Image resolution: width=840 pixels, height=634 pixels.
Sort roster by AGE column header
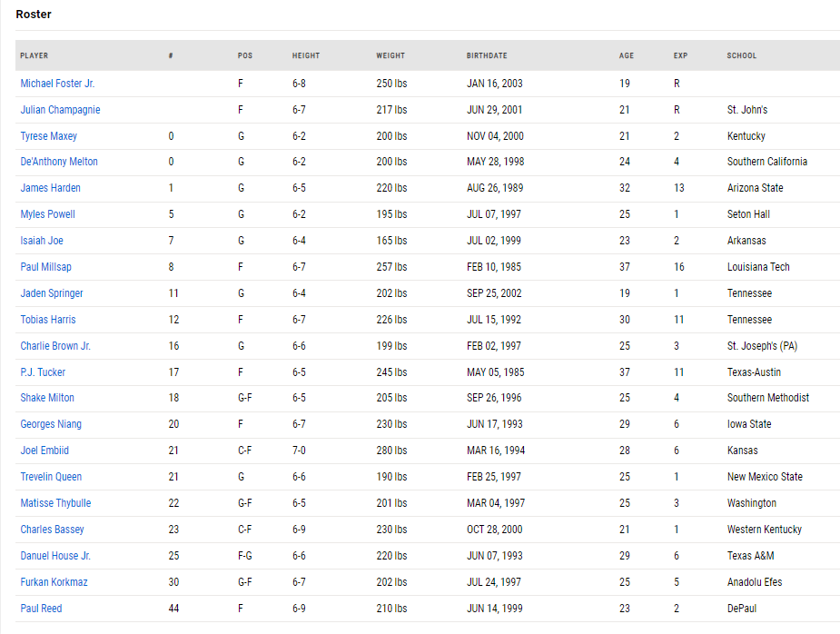click(x=627, y=55)
